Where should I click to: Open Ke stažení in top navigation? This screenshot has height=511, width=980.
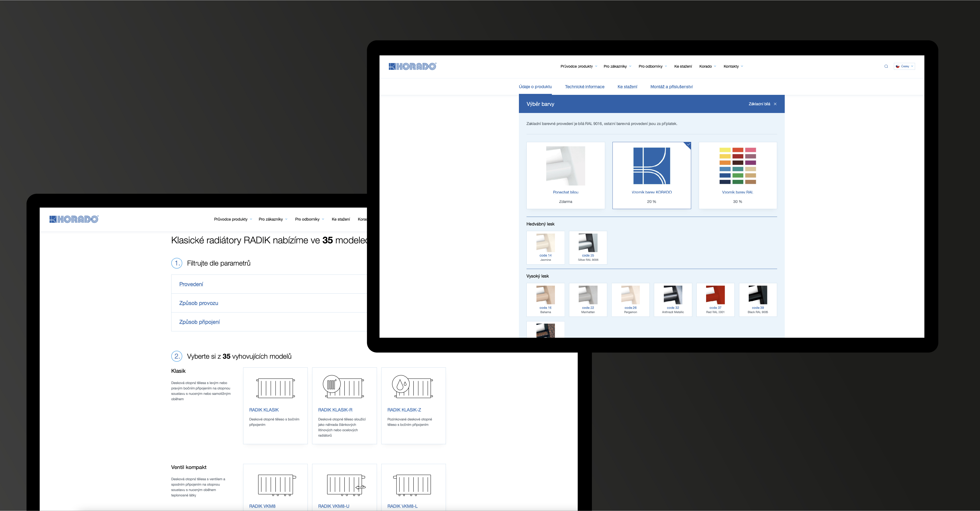coord(683,67)
